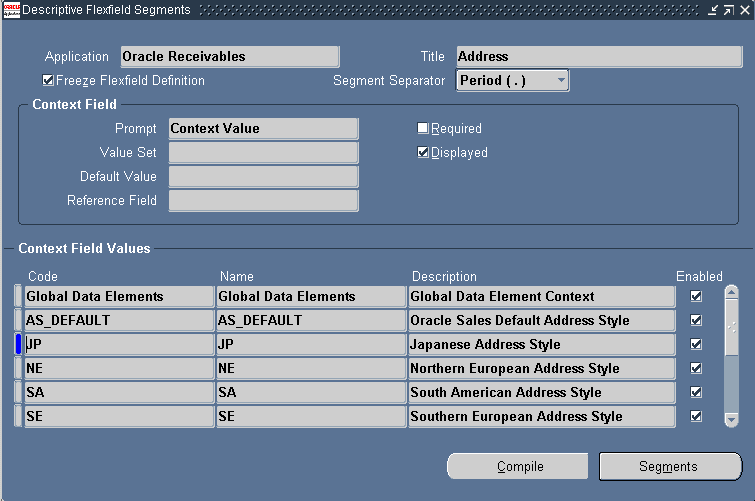Viewport: 755px width, 501px height.
Task: Click Global Data Element Context description
Action: click(x=542, y=296)
